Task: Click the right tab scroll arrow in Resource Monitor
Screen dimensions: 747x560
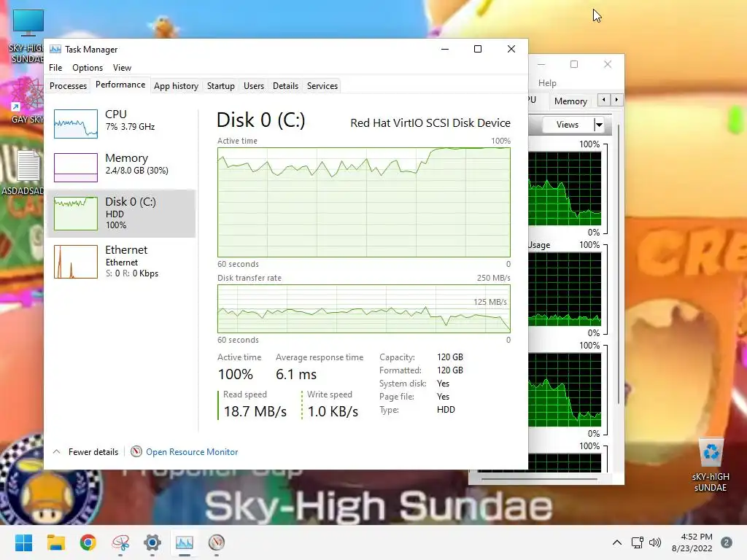Action: tap(616, 100)
